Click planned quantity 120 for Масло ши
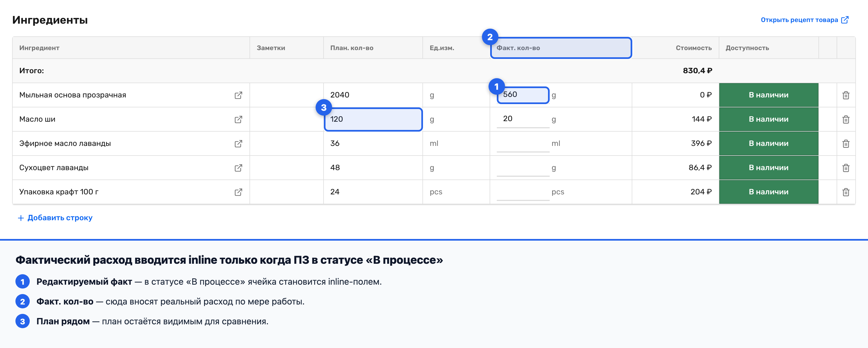Image resolution: width=868 pixels, height=348 pixels. (373, 119)
